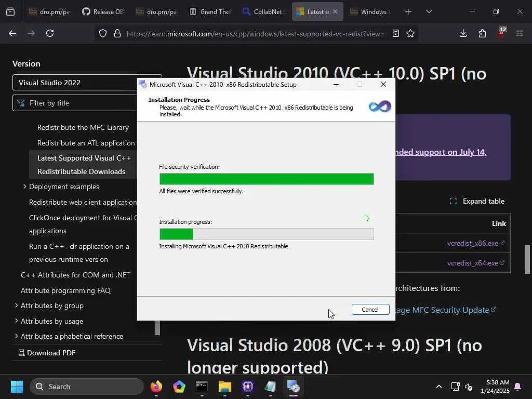
Task: Open Redistribute the MFC Library
Action: coord(83,127)
